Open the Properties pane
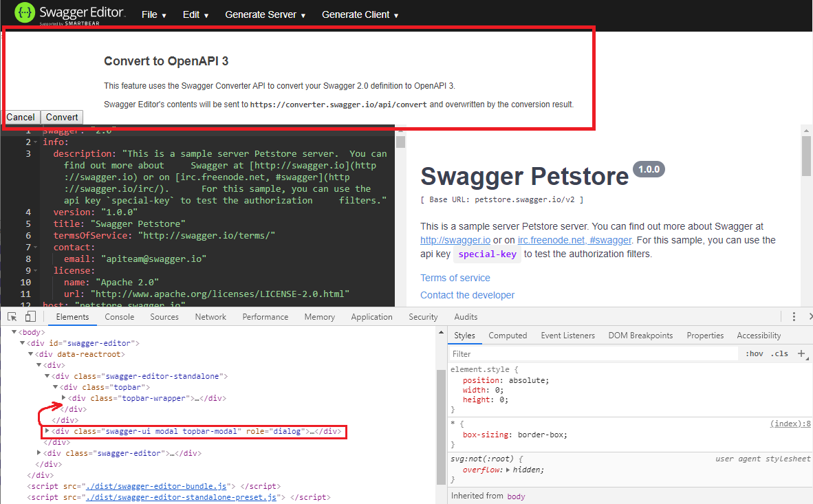The height and width of the screenshot is (504, 813). tap(704, 336)
